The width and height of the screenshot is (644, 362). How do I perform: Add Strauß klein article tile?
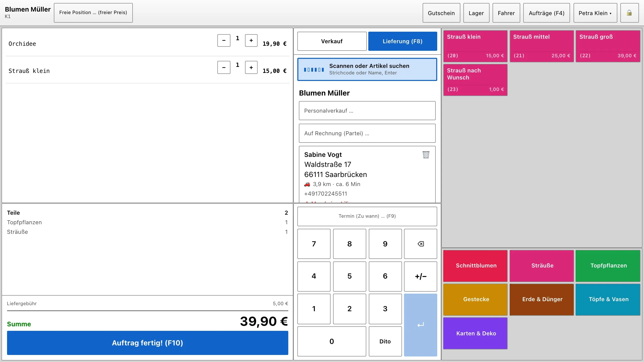(x=475, y=46)
